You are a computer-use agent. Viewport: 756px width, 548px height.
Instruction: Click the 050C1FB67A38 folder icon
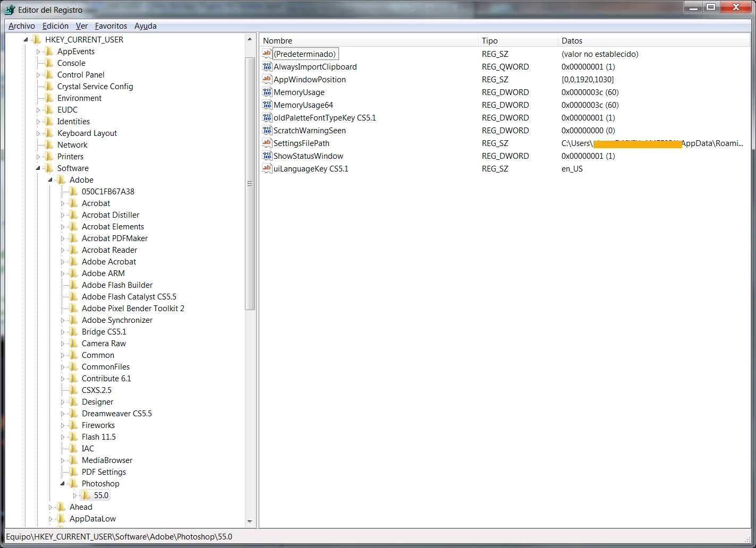click(74, 192)
